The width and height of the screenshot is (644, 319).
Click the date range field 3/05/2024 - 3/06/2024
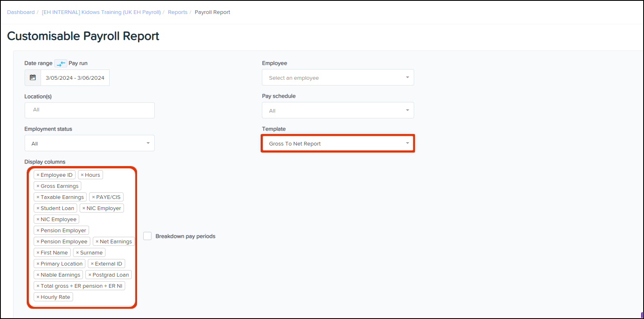pos(75,78)
